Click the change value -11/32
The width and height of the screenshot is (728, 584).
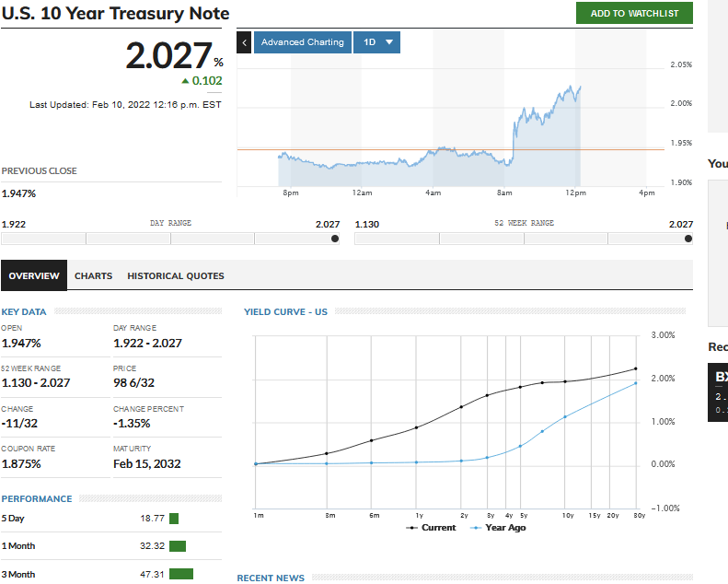pyautogui.click(x=19, y=423)
